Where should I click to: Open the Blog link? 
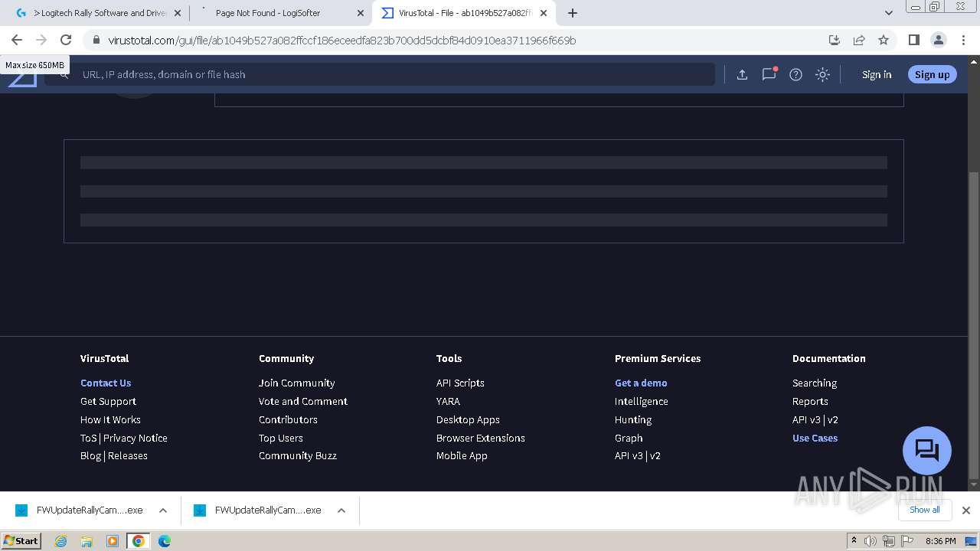(x=90, y=455)
